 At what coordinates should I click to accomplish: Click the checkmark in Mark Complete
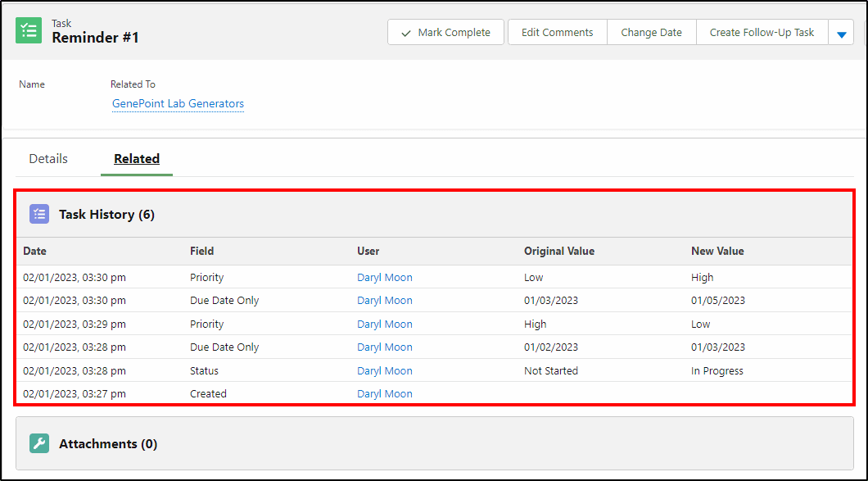click(x=406, y=34)
